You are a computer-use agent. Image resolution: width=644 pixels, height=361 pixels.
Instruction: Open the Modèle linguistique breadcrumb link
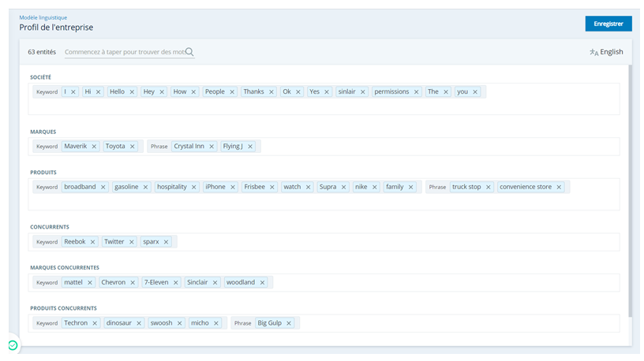43,17
